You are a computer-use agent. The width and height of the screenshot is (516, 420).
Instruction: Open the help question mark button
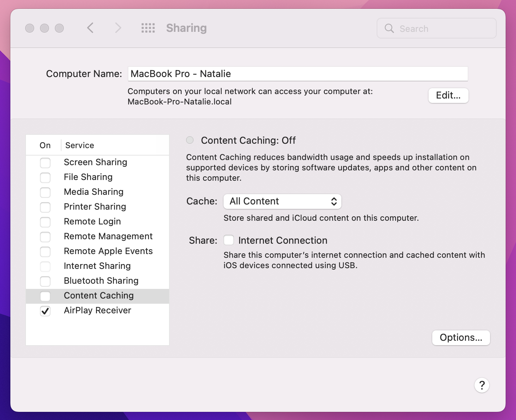pos(482,385)
